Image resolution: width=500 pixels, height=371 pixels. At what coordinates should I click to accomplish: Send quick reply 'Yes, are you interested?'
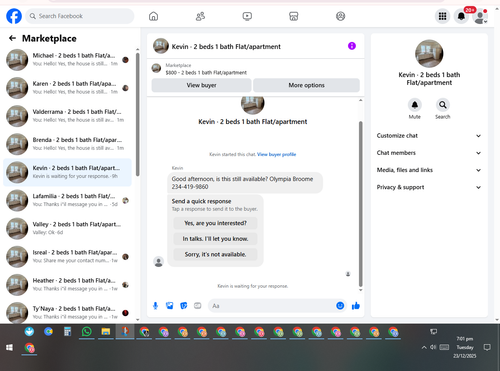[x=215, y=223]
